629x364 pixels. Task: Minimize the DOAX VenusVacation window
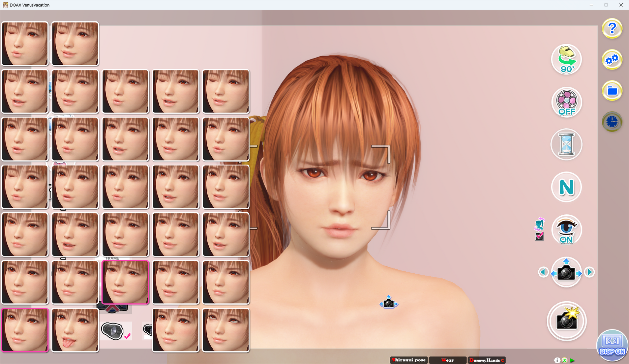click(x=591, y=5)
